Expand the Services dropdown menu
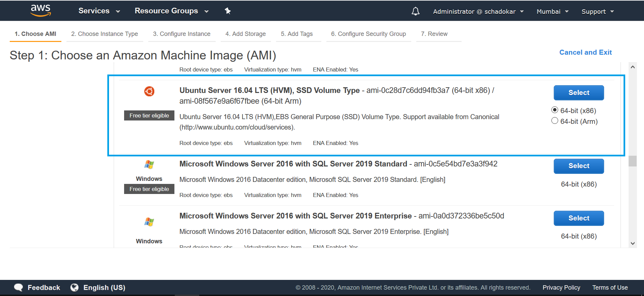Screen dimensions: 644x296 click(99, 11)
